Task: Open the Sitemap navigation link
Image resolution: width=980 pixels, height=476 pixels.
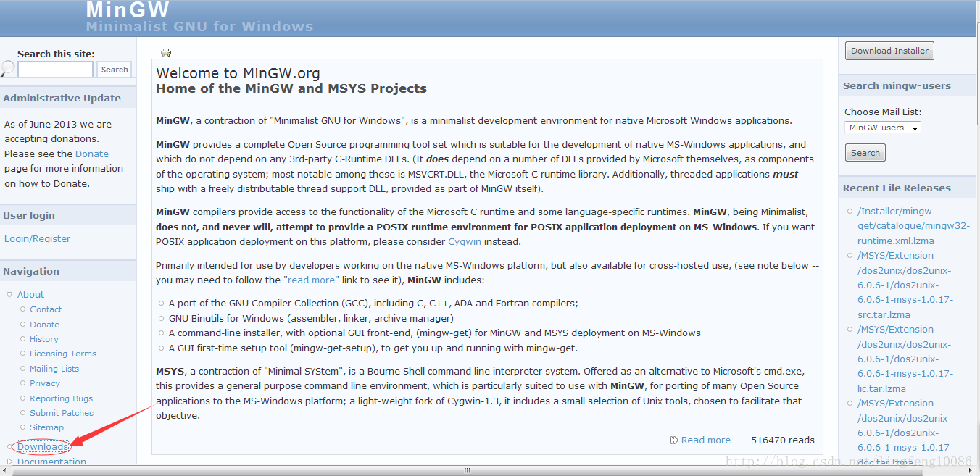Action: 46,427
